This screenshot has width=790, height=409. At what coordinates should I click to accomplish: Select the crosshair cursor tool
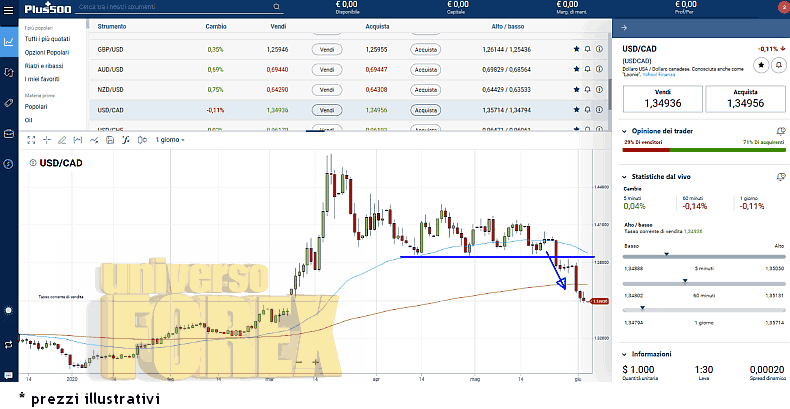(x=46, y=139)
